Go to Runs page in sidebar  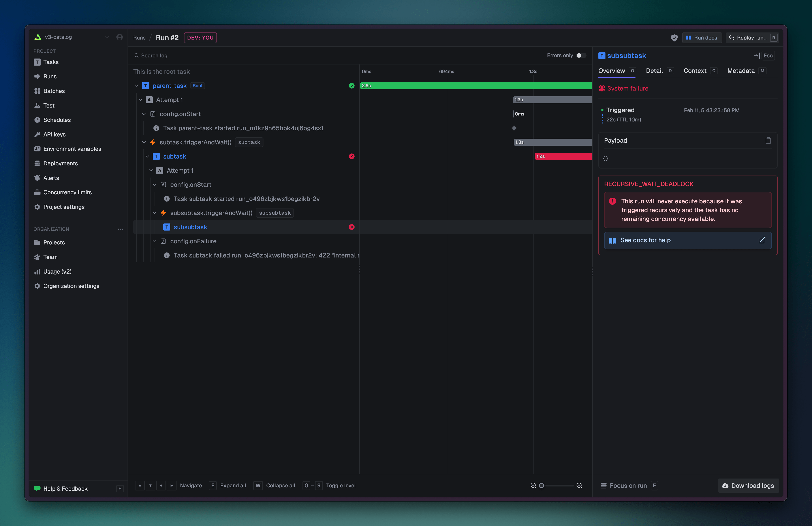click(45, 76)
